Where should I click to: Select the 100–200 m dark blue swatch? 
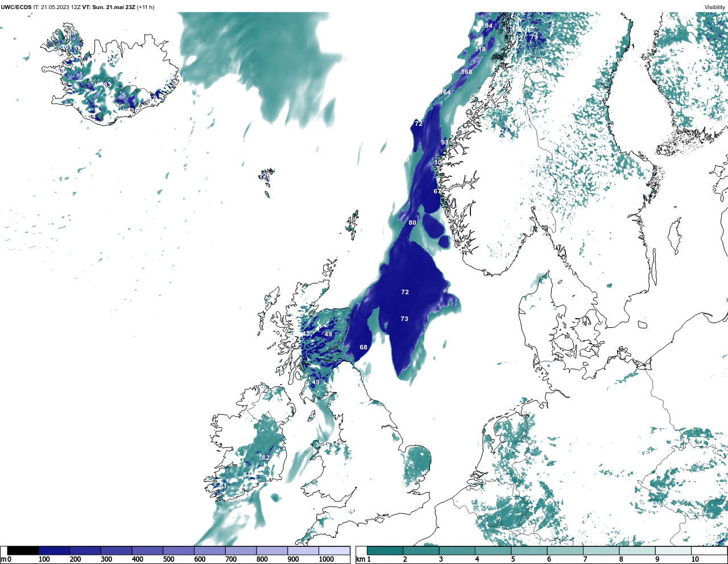coord(54,551)
